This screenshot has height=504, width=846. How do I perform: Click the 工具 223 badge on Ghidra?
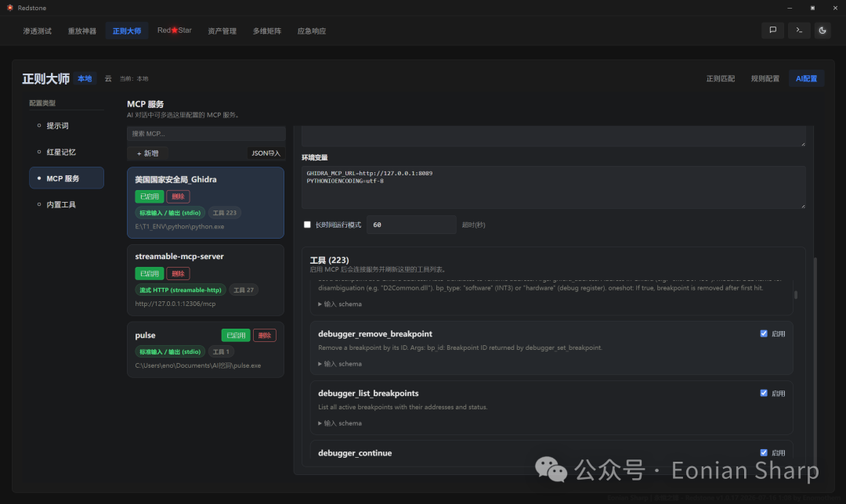pyautogui.click(x=225, y=213)
